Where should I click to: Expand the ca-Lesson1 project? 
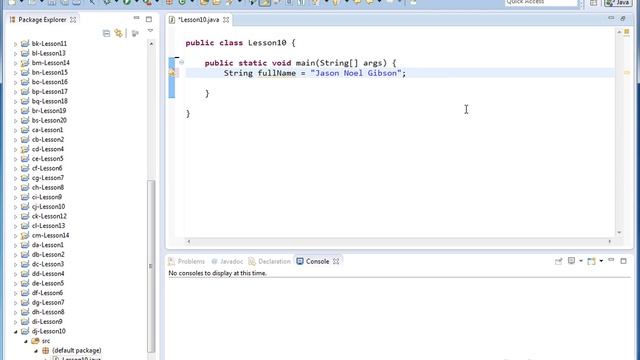click(x=16, y=130)
